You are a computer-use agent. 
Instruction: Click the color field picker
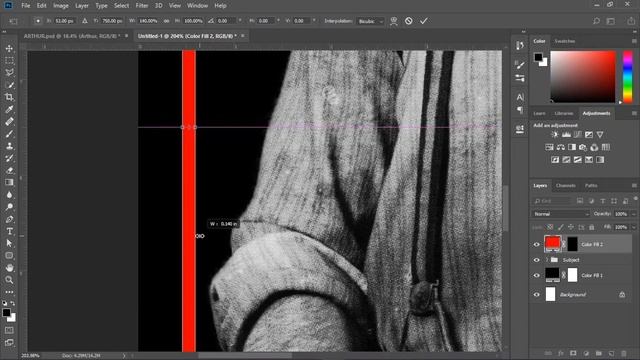pyautogui.click(x=582, y=76)
